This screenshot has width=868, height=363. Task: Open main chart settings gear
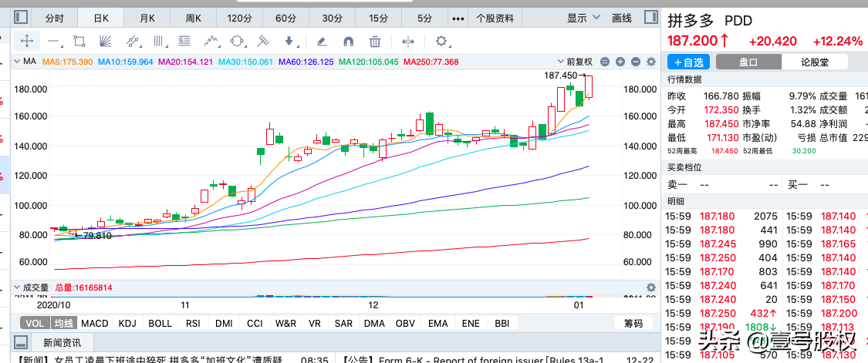pos(651,62)
